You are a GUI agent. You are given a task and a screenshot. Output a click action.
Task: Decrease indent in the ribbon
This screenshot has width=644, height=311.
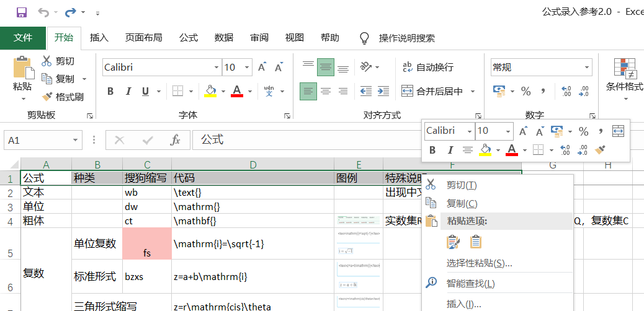click(365, 91)
